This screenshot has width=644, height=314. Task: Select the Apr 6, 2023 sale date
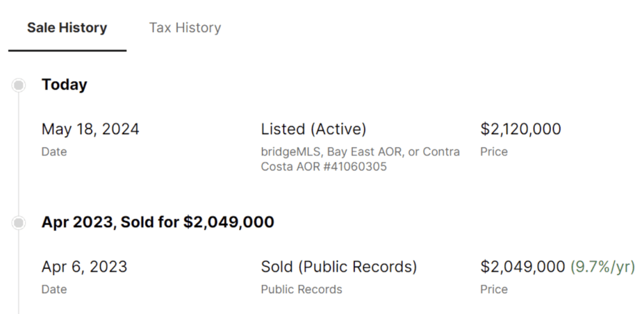(84, 266)
